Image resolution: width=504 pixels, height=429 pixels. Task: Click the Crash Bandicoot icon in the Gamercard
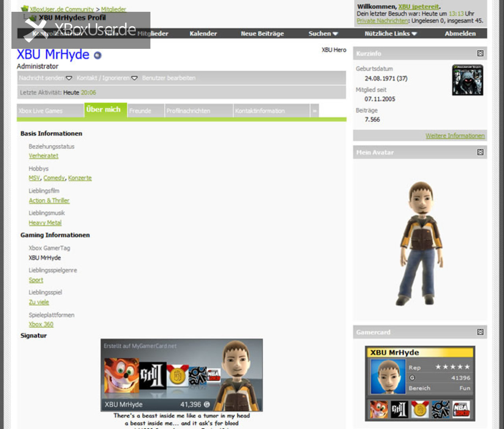(379, 409)
